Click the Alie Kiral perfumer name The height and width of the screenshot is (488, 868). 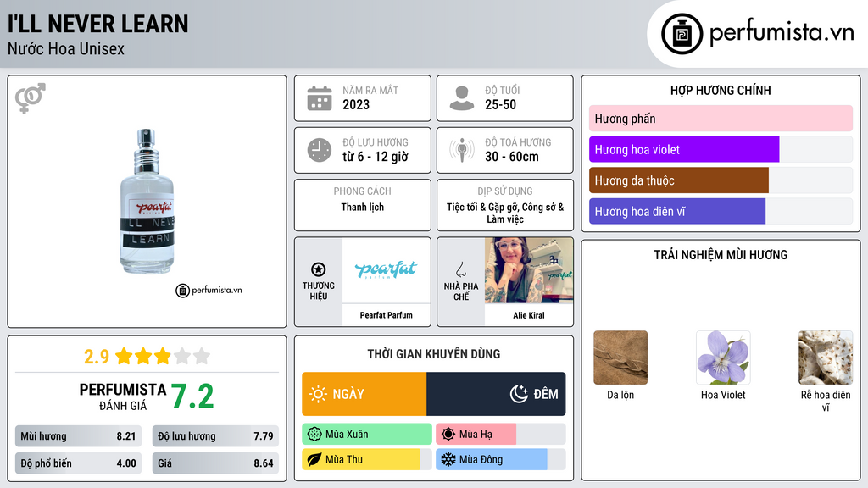click(x=529, y=315)
